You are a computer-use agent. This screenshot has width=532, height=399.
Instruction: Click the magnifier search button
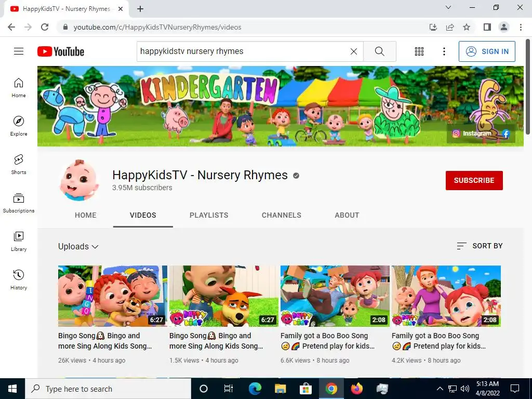click(380, 51)
